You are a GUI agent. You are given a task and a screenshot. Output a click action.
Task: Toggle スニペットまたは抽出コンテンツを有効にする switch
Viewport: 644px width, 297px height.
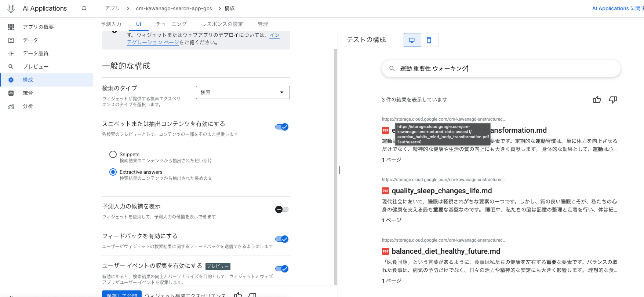coord(282,127)
